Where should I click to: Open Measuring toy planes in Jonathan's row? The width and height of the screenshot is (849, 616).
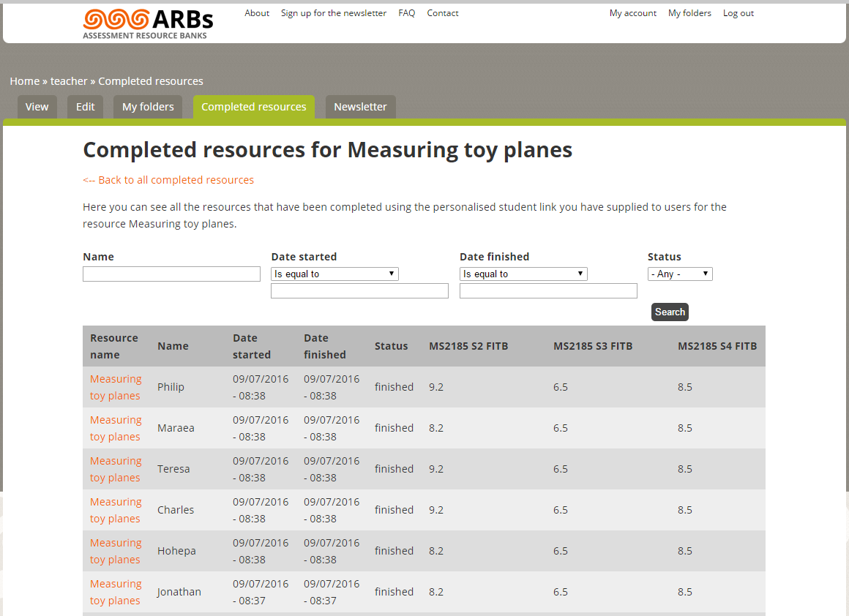coord(116,592)
